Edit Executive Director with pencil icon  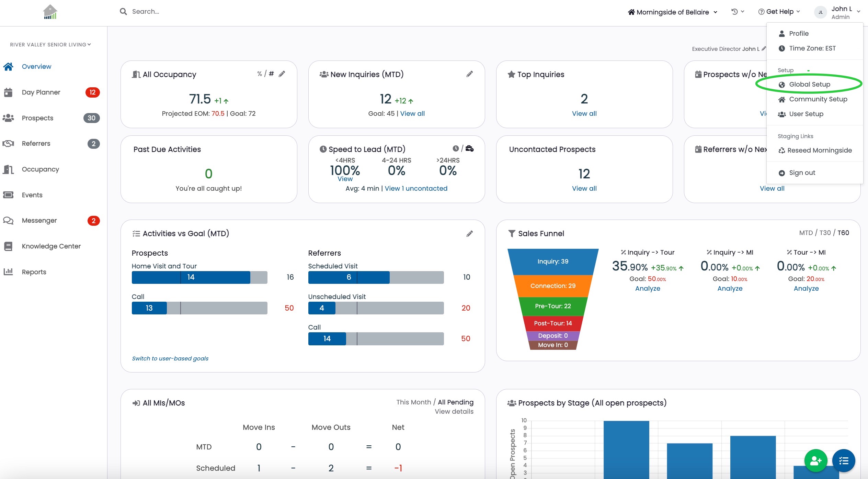tap(764, 49)
